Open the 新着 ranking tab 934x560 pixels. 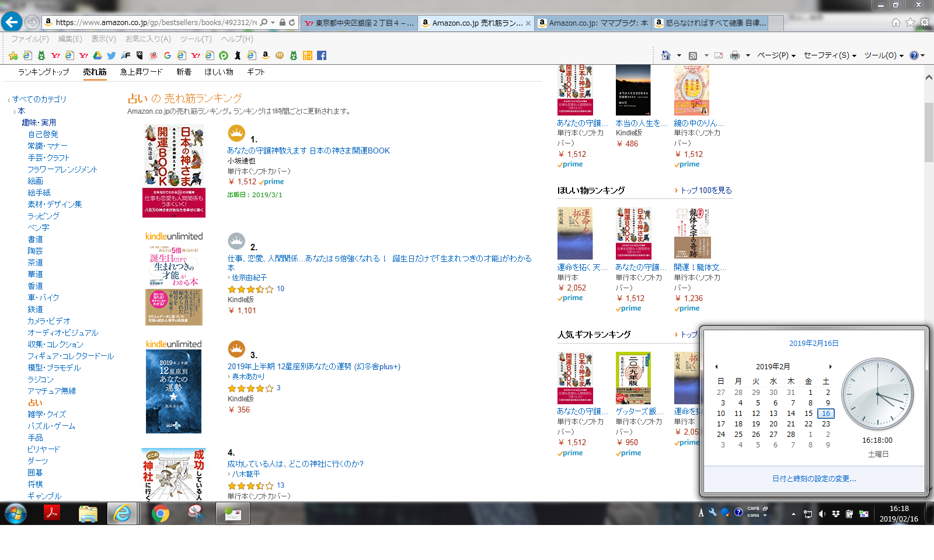tap(184, 72)
